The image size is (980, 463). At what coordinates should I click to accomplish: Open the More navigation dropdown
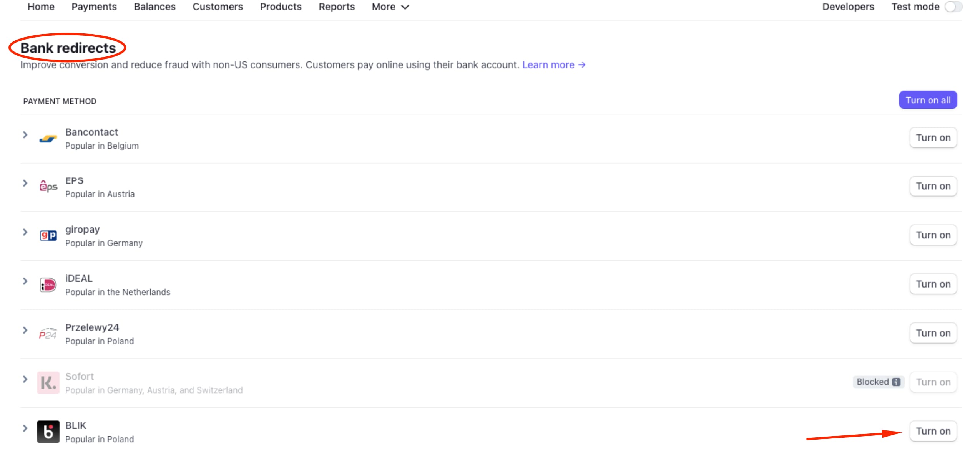(389, 7)
